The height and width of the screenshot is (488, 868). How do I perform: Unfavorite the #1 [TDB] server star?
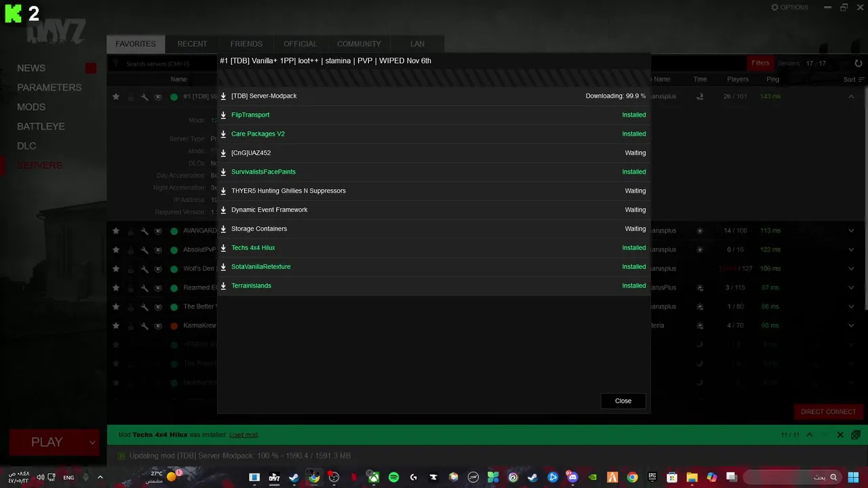coord(116,97)
